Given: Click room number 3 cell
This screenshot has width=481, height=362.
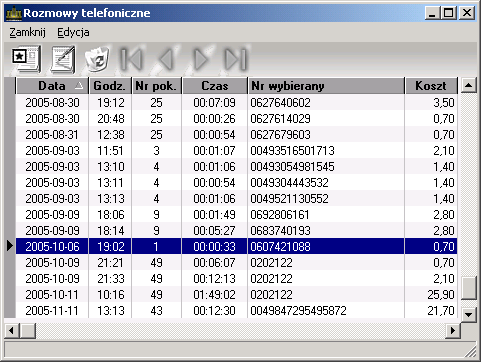Looking at the screenshot, I should coord(157,150).
